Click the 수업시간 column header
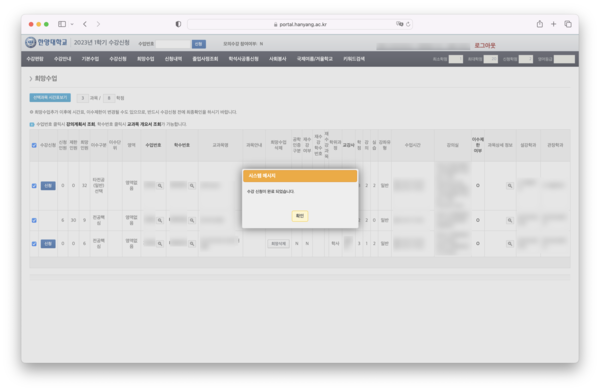 pos(412,145)
